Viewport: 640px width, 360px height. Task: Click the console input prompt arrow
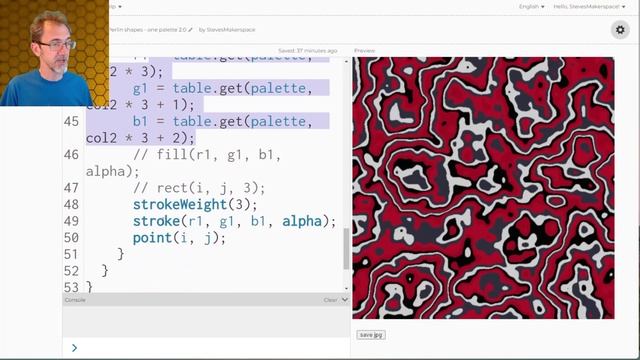pyautogui.click(x=74, y=348)
